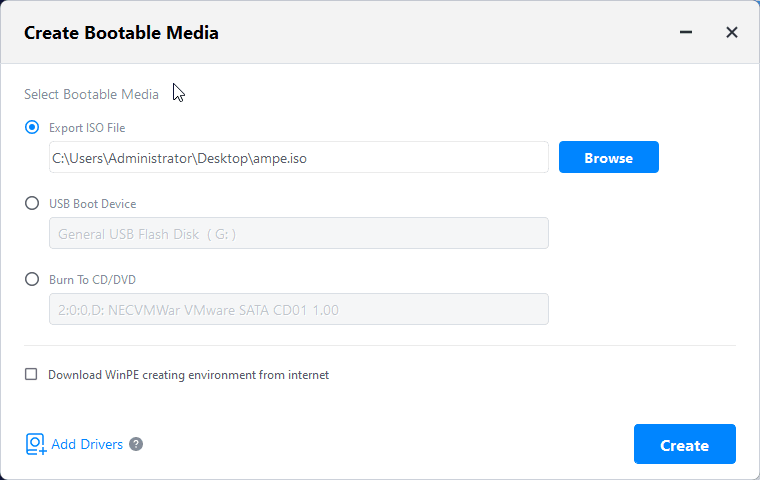Screen dimensions: 760x480
Task: Click the Add Drivers disk icon
Action: click(x=36, y=444)
